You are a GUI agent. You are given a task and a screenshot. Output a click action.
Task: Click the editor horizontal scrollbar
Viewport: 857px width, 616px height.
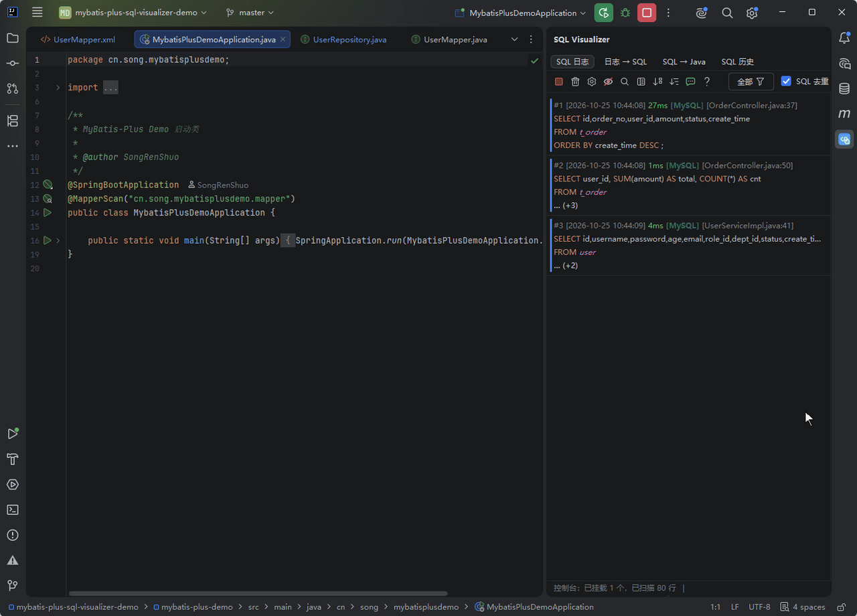[x=258, y=593]
